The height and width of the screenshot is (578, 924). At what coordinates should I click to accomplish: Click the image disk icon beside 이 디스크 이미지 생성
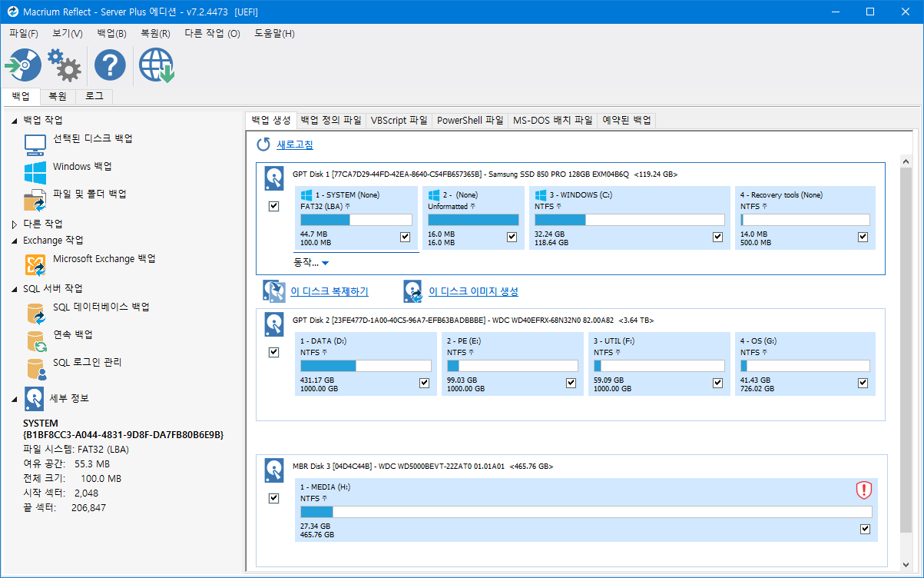[x=412, y=291]
